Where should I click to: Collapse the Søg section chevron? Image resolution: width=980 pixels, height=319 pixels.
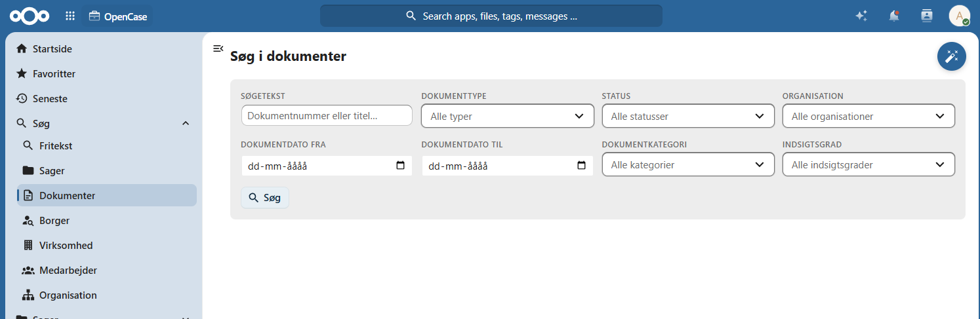(186, 123)
